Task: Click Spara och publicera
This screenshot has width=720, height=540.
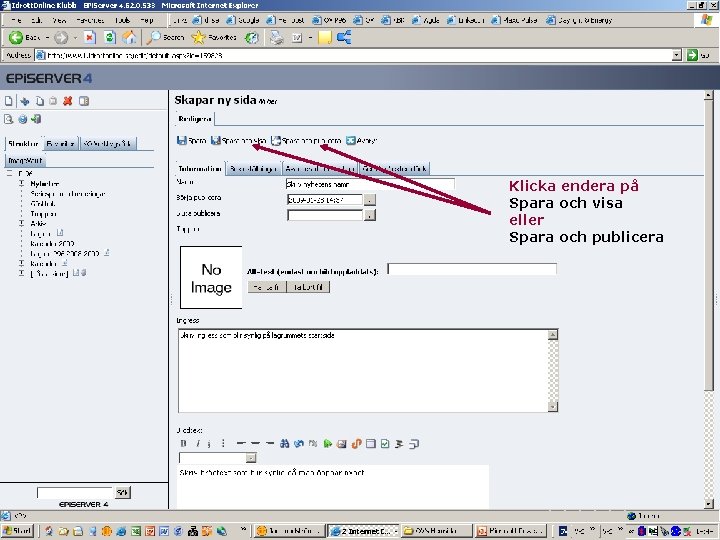Action: tap(306, 141)
